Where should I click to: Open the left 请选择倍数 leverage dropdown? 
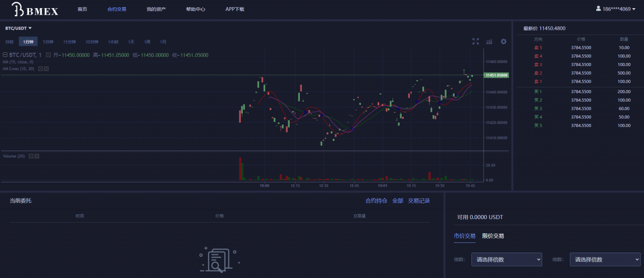[507, 259]
